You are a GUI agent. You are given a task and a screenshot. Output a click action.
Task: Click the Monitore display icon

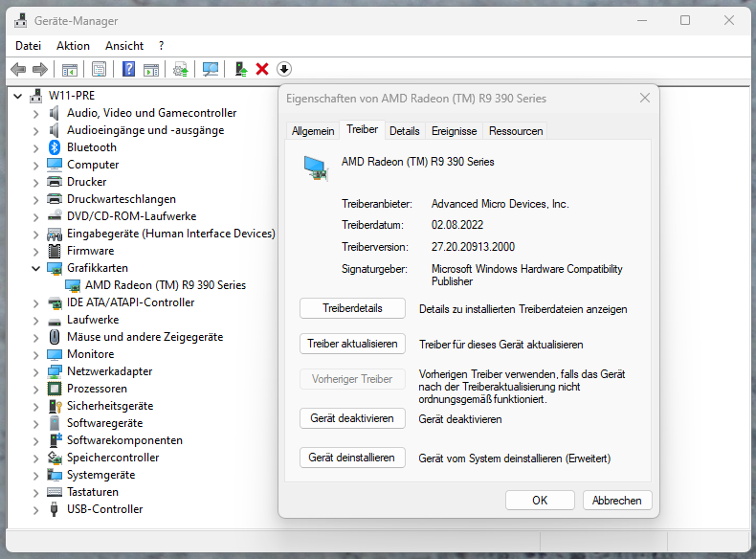[x=55, y=354]
